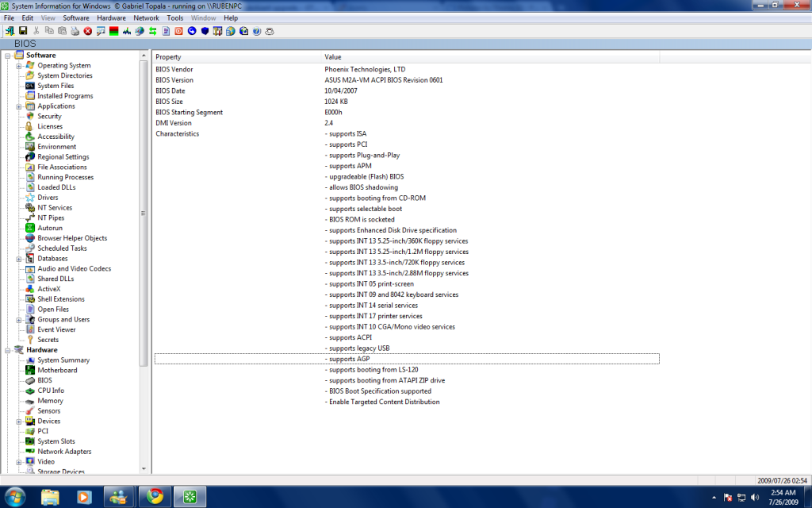This screenshot has height=508, width=812.
Task: Click the green swap arrows toolbar icon
Action: [152, 31]
